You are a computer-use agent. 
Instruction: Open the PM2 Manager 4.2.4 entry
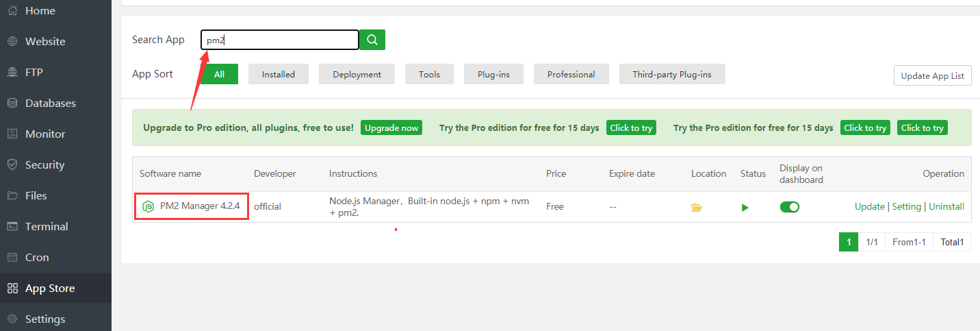200,206
